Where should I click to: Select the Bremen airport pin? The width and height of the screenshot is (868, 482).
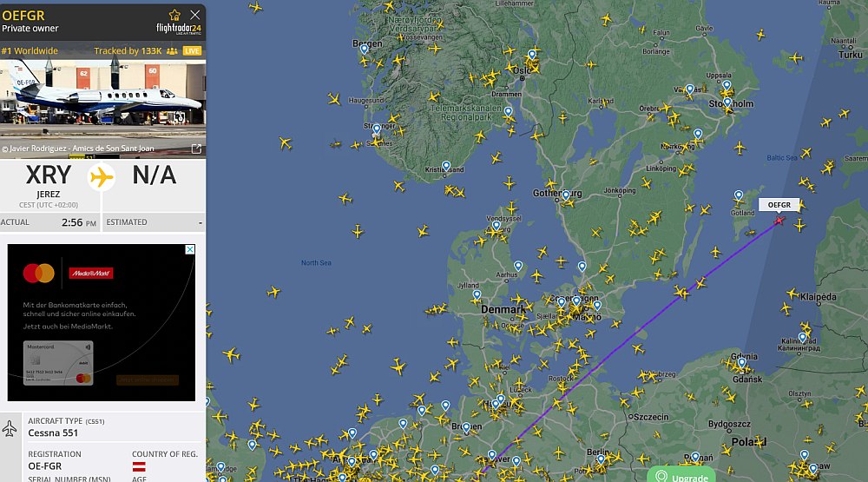(466, 427)
